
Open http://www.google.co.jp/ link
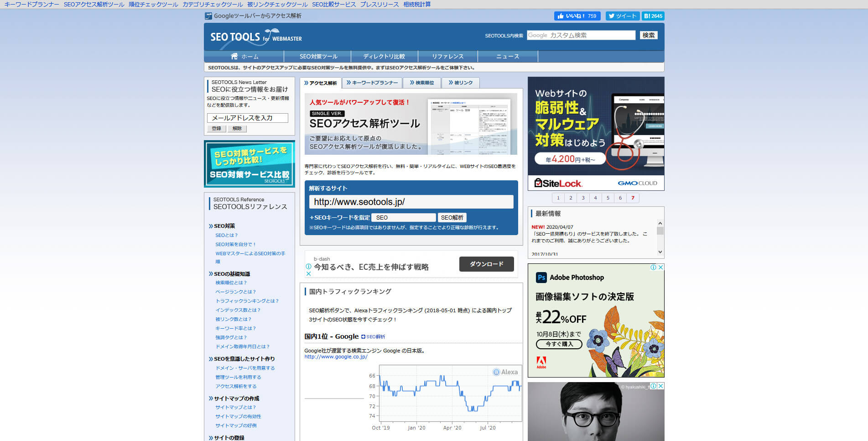click(336, 357)
